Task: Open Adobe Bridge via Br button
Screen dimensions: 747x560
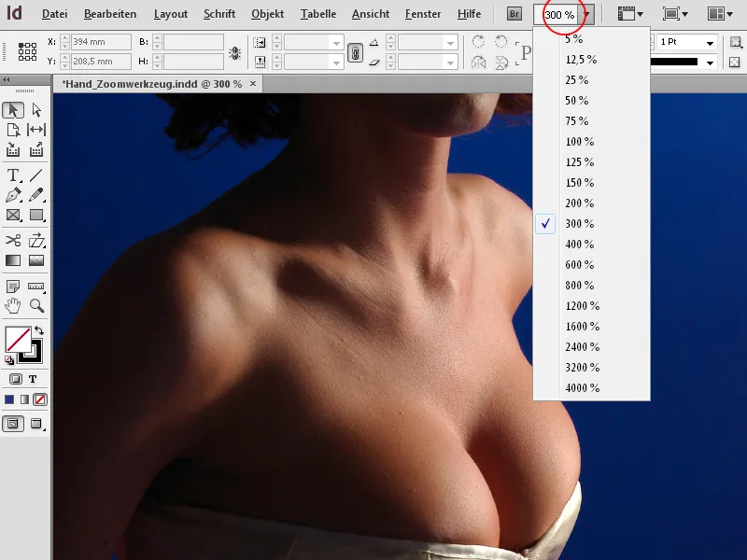Action: pos(514,14)
